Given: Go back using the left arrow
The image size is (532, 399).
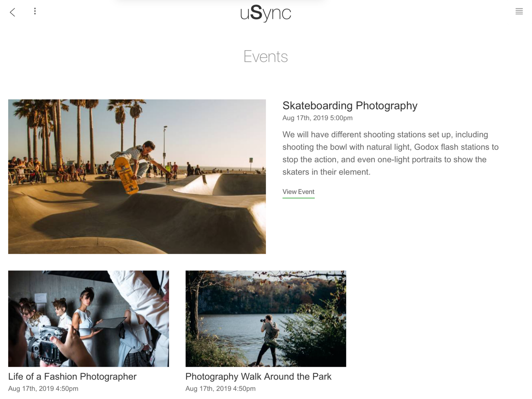Looking at the screenshot, I should pyautogui.click(x=13, y=12).
